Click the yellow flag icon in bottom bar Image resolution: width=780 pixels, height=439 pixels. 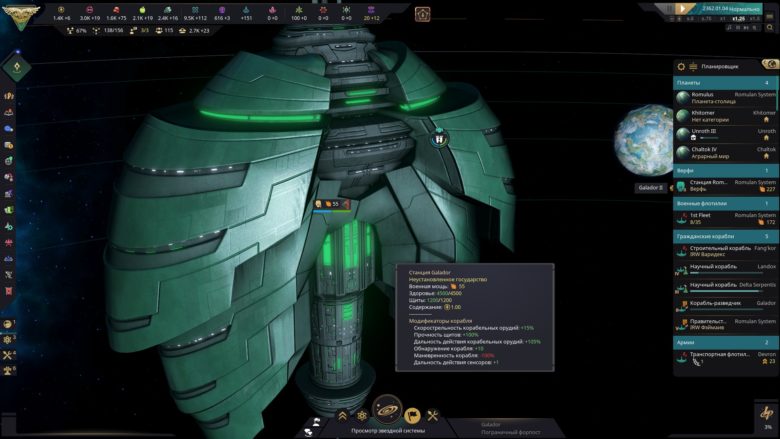(x=412, y=415)
